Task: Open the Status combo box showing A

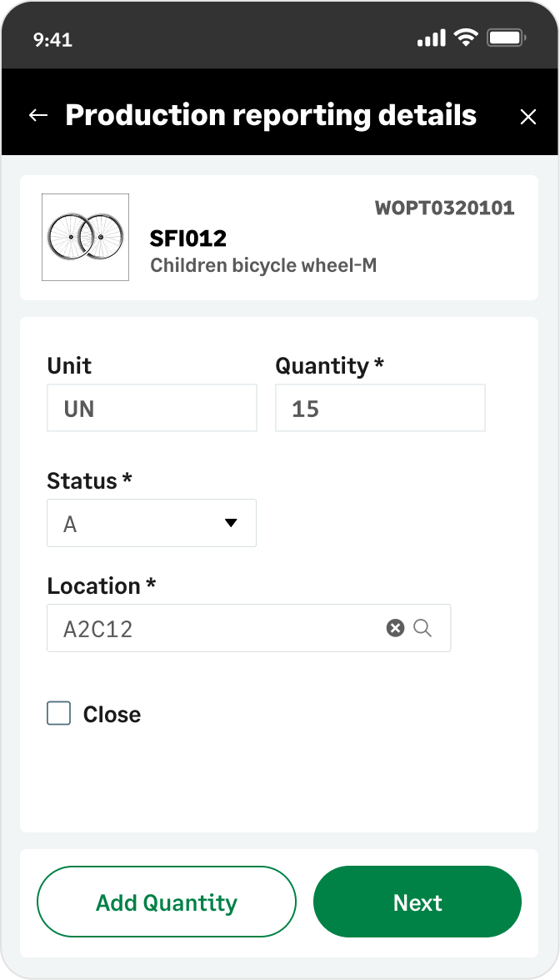Action: (x=152, y=523)
